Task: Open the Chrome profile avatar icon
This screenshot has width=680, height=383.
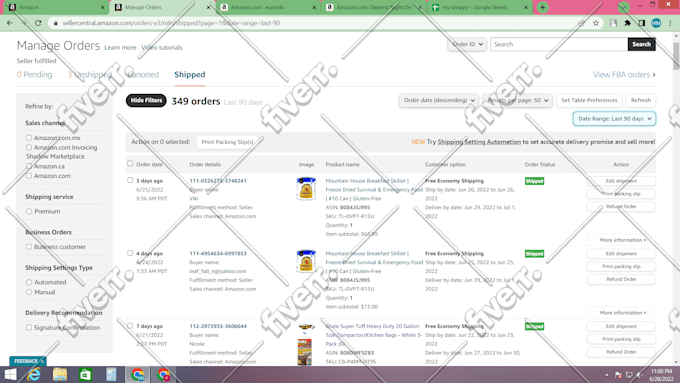Action: (x=656, y=23)
